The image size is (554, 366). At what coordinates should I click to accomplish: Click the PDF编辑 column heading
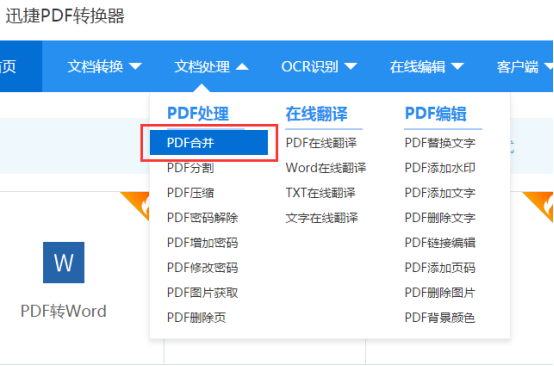point(436,113)
